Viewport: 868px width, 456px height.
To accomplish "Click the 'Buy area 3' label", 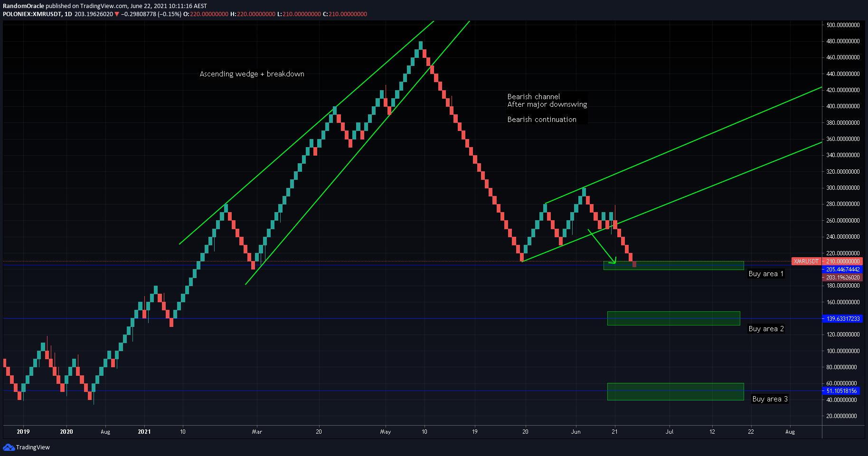I will [x=770, y=399].
